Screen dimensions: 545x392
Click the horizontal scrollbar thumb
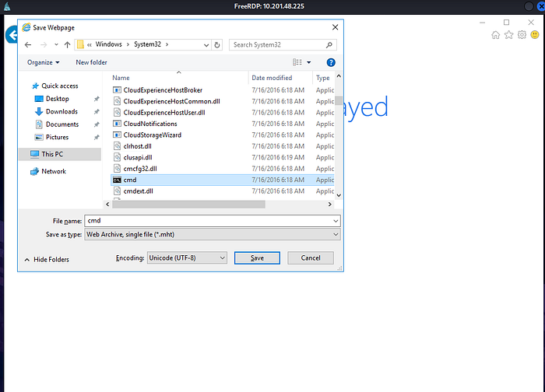(188, 205)
